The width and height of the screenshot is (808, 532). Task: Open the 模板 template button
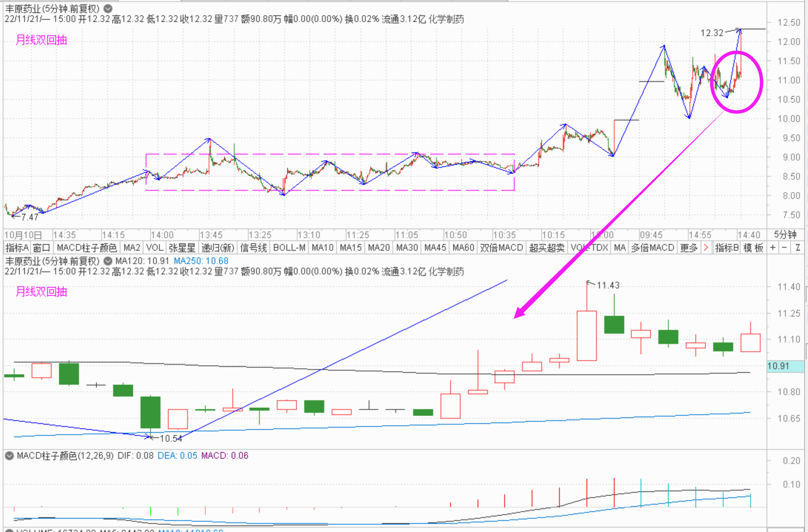[x=754, y=248]
